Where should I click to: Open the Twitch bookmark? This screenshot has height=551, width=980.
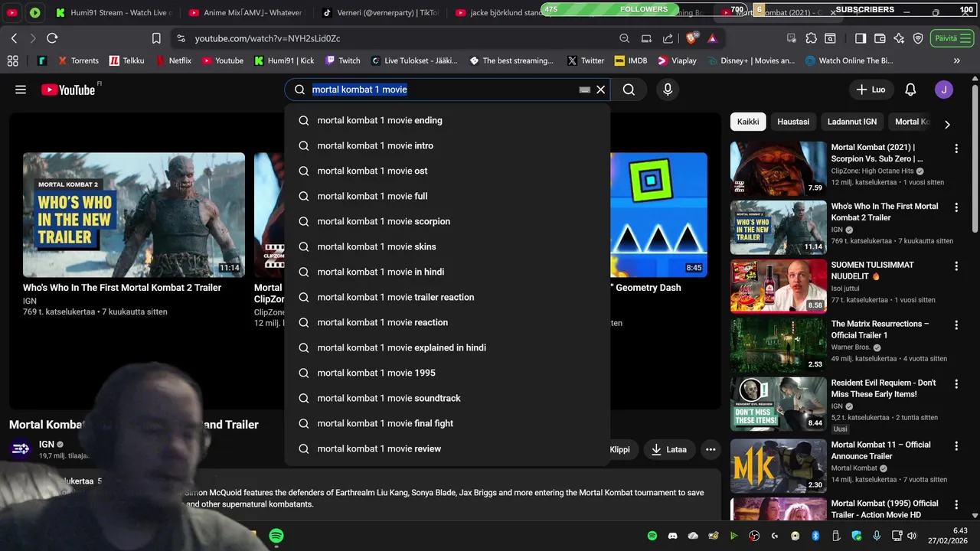pos(342,60)
